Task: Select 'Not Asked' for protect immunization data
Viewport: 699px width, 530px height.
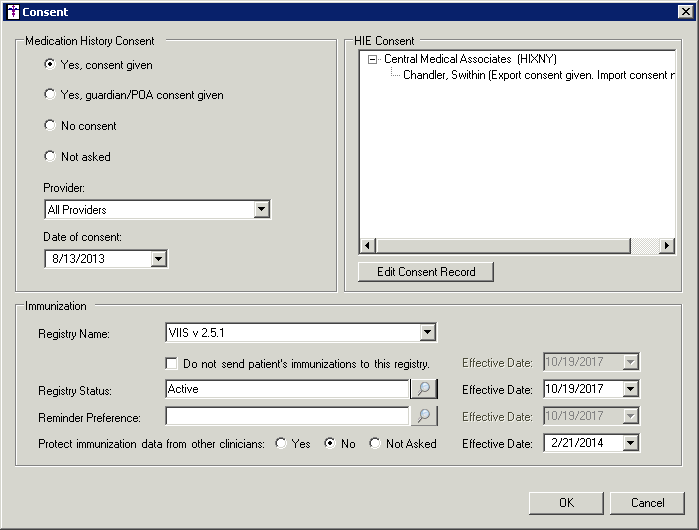Action: (x=375, y=443)
